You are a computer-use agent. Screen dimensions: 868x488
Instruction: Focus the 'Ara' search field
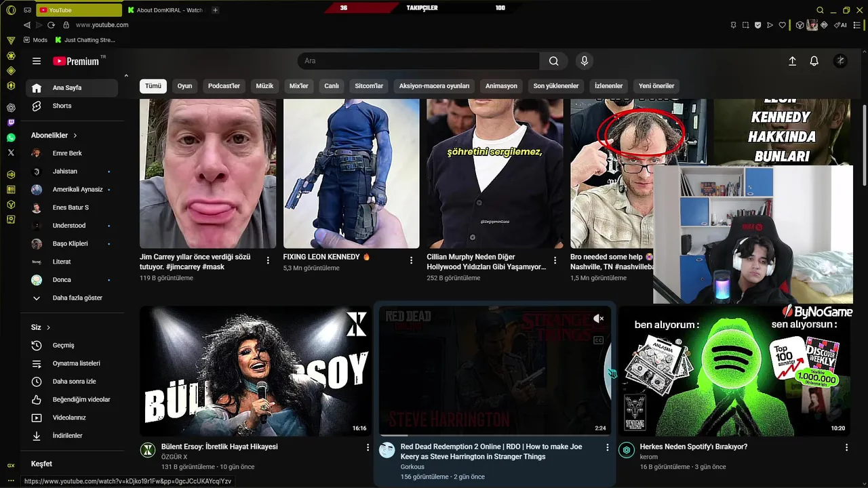tap(418, 61)
